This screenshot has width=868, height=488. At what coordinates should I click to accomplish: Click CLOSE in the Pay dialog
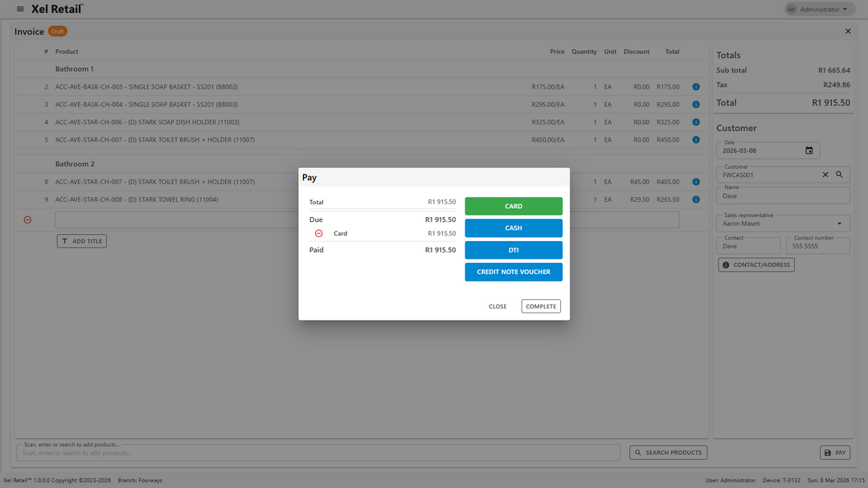click(497, 306)
